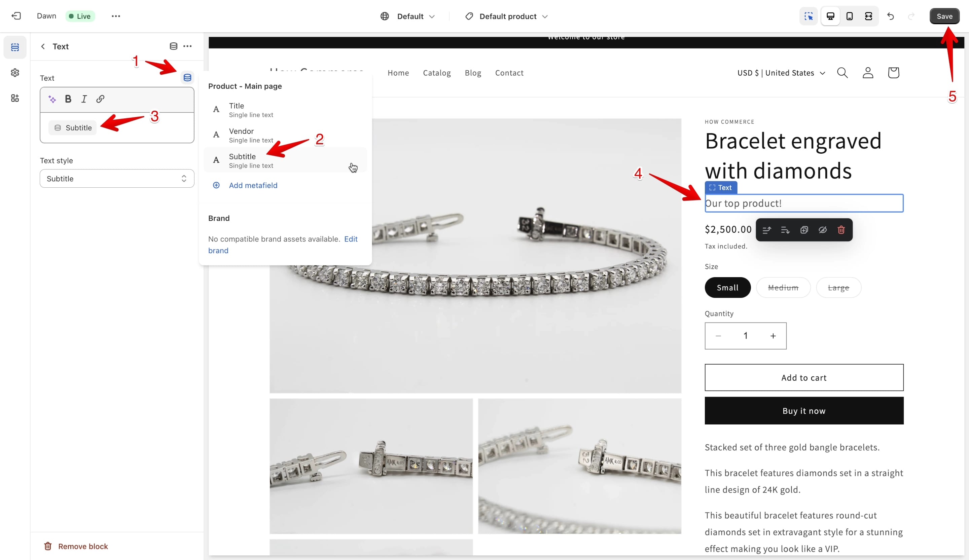Open the Default market dropdown
The height and width of the screenshot is (560, 969).
(x=407, y=16)
